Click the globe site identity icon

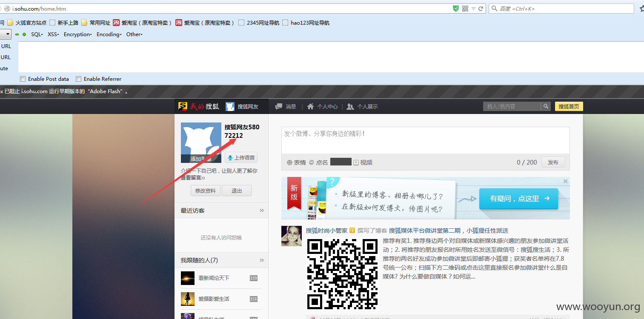click(x=7, y=9)
